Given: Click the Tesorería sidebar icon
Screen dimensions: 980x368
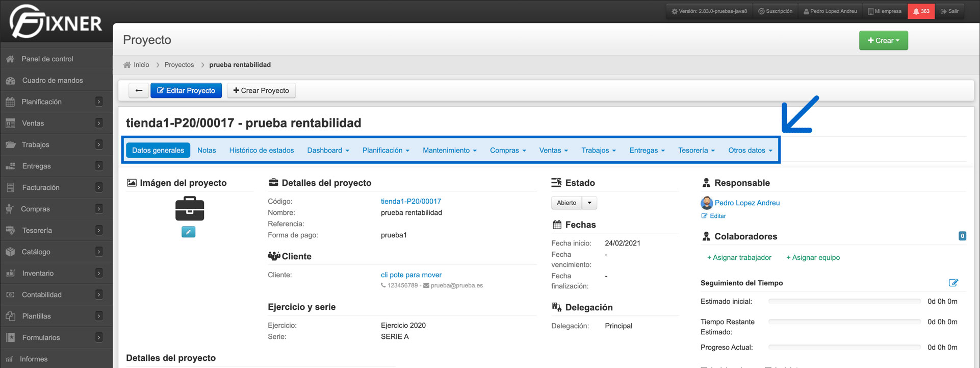Looking at the screenshot, I should (10, 231).
